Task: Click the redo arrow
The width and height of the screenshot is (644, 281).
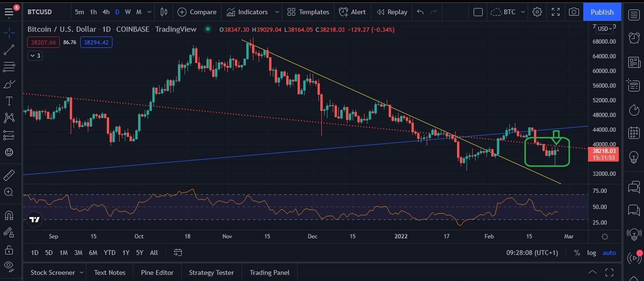Action: point(433,12)
